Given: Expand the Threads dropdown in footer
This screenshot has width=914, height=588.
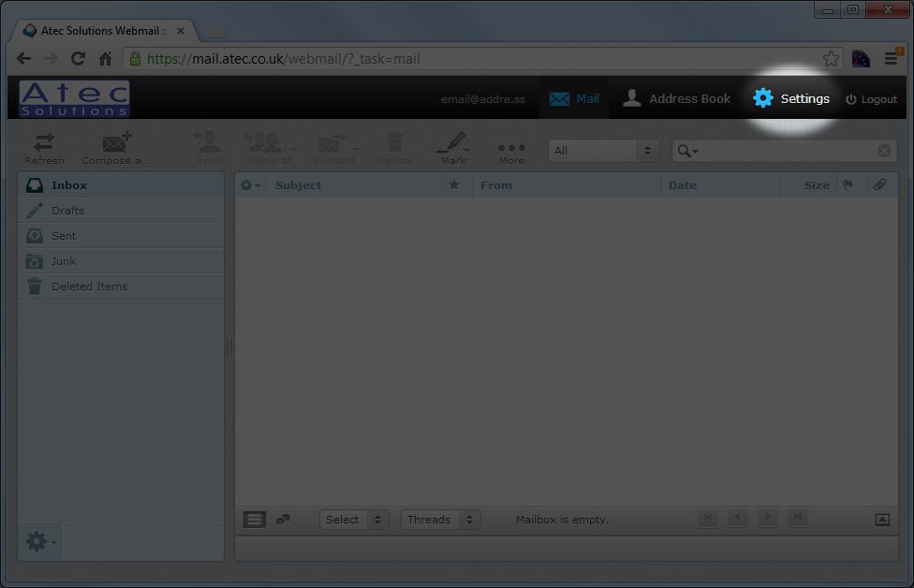Looking at the screenshot, I should click(440, 520).
